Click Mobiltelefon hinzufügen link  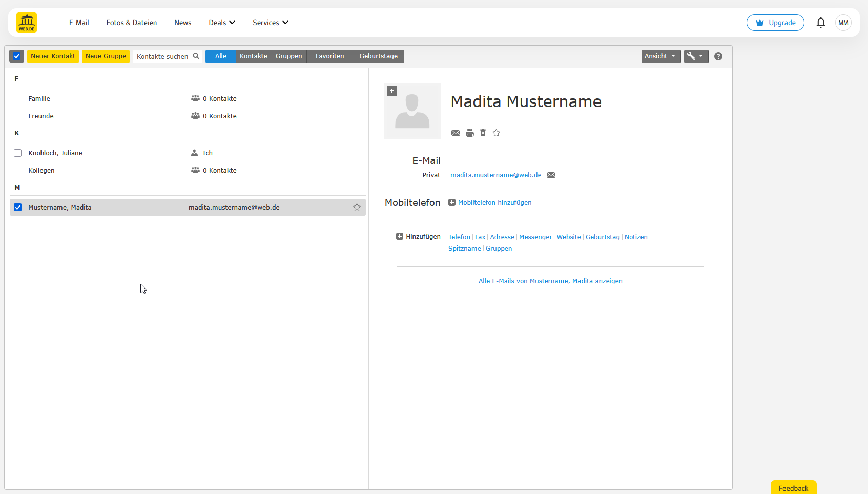click(494, 203)
